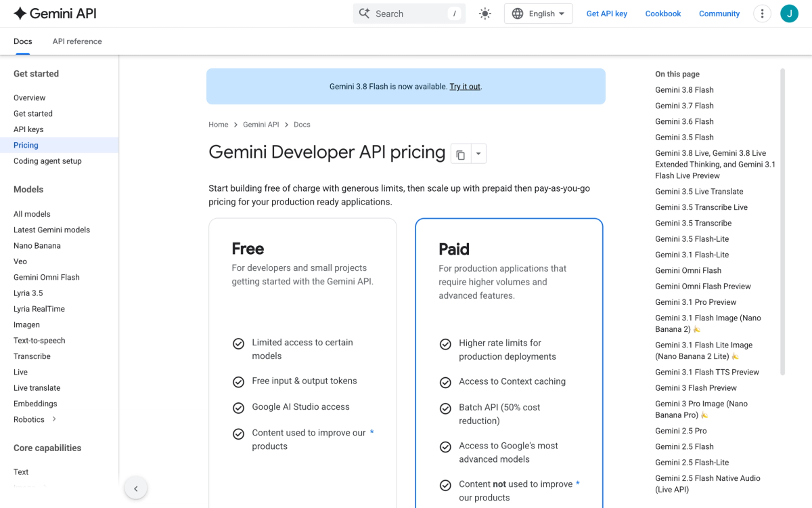
Task: Jump to Gemini 2.5 Flash Native Audio
Action: coord(708,484)
